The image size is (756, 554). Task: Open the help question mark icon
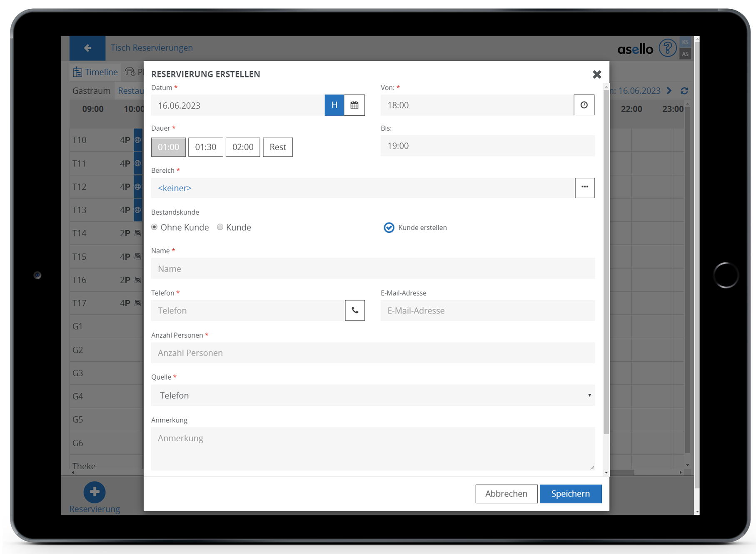[667, 48]
